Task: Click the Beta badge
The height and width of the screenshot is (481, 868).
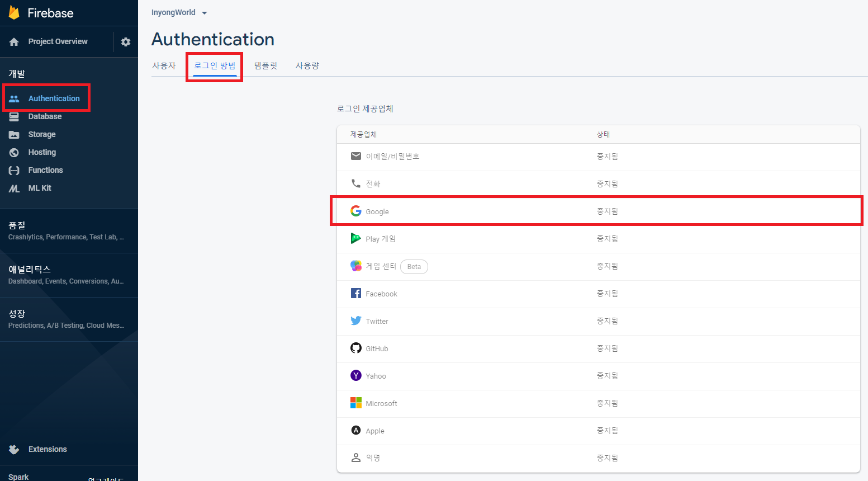Action: coord(414,267)
